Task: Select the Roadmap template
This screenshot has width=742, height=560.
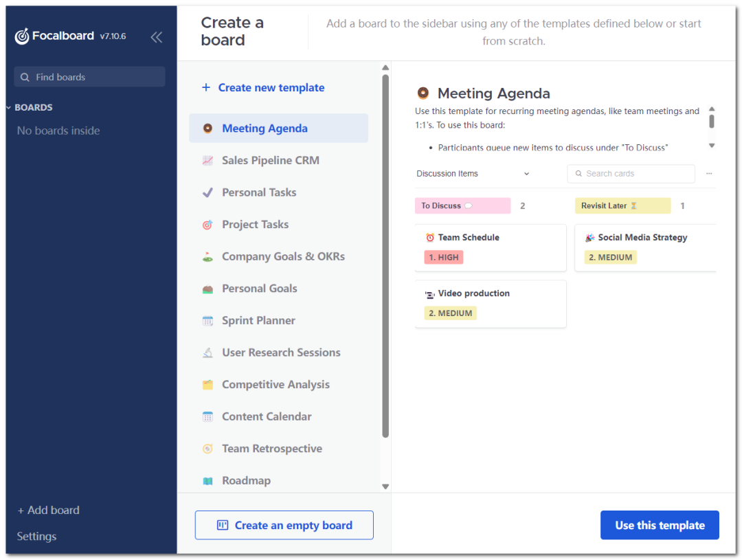Action: pyautogui.click(x=279, y=481)
